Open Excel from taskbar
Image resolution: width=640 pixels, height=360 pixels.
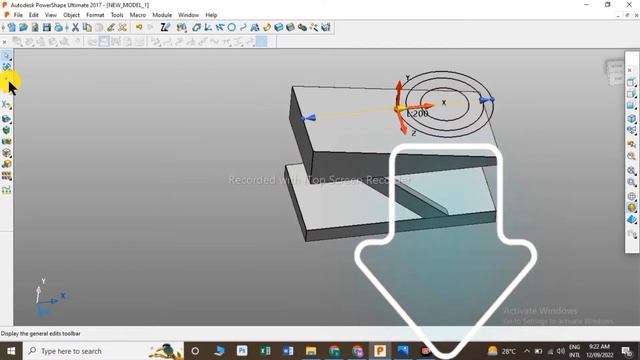pos(265,351)
